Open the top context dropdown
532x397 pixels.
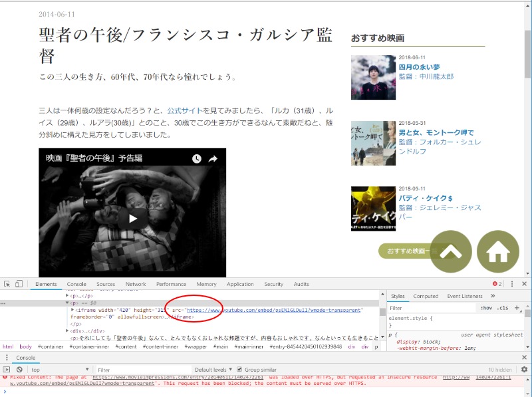coord(60,370)
